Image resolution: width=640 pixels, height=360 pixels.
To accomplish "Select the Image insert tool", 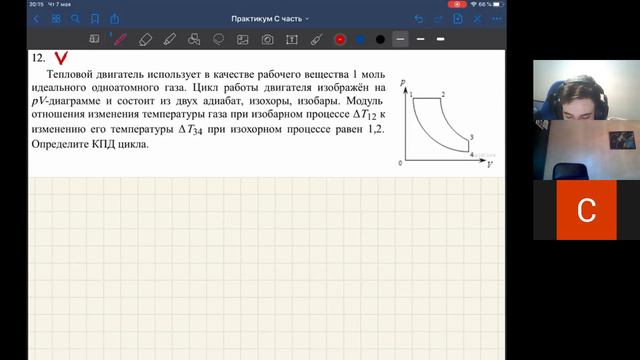I will (243, 40).
